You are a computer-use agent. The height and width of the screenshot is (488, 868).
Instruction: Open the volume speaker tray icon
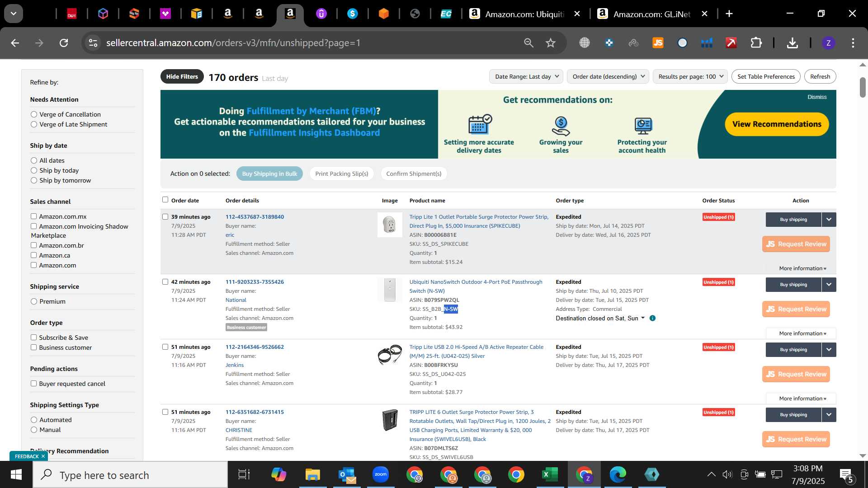coord(727,474)
